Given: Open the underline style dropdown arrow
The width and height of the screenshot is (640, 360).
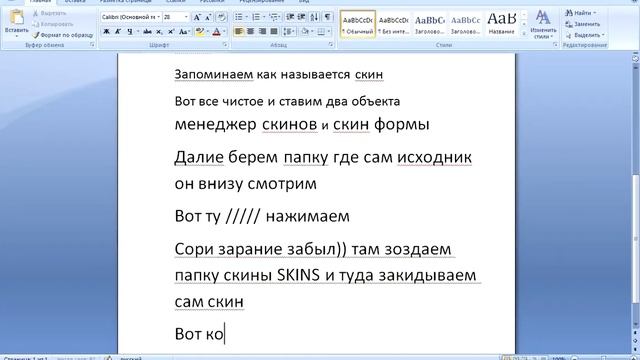Looking at the screenshot, I should click(138, 31).
